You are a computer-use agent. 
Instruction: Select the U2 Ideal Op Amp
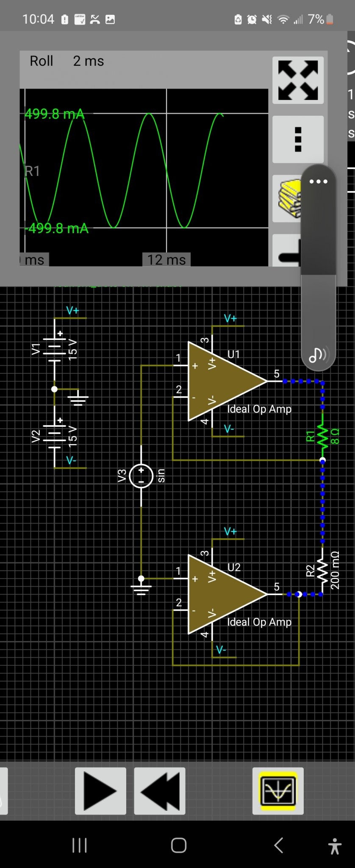tap(227, 594)
